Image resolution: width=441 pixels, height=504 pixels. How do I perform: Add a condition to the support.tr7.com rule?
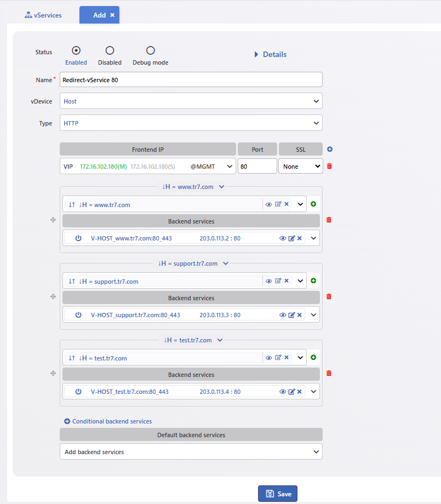coord(313,280)
